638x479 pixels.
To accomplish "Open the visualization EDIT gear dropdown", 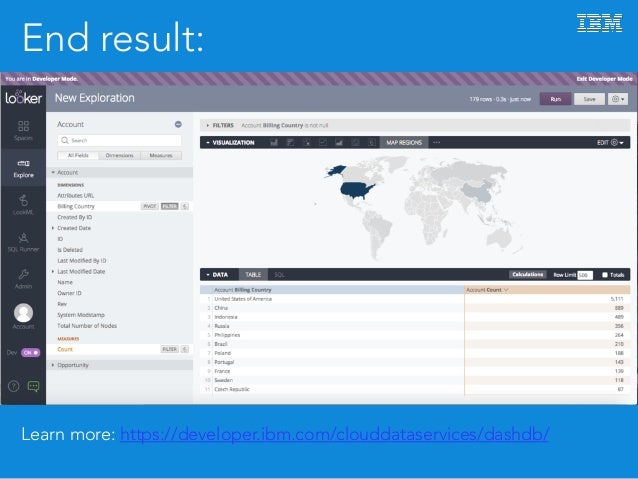I will coord(610,142).
